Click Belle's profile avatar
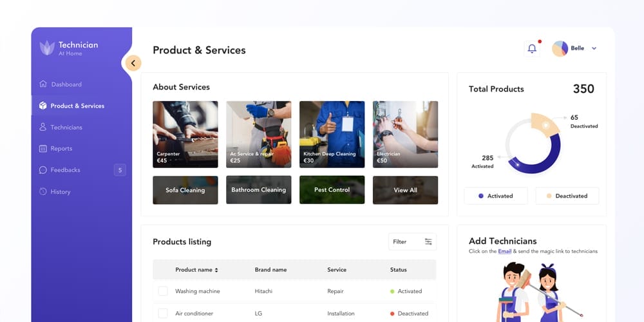Screen dimensions: 644x322 point(560,48)
